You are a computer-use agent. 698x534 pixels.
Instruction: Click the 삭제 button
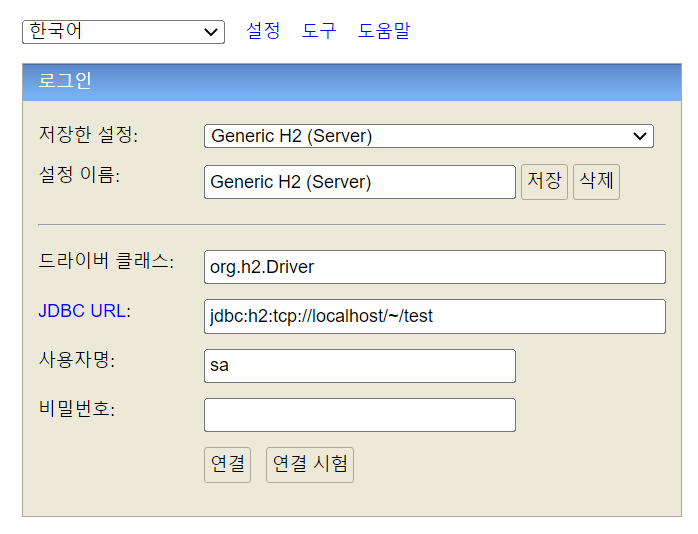click(x=597, y=182)
